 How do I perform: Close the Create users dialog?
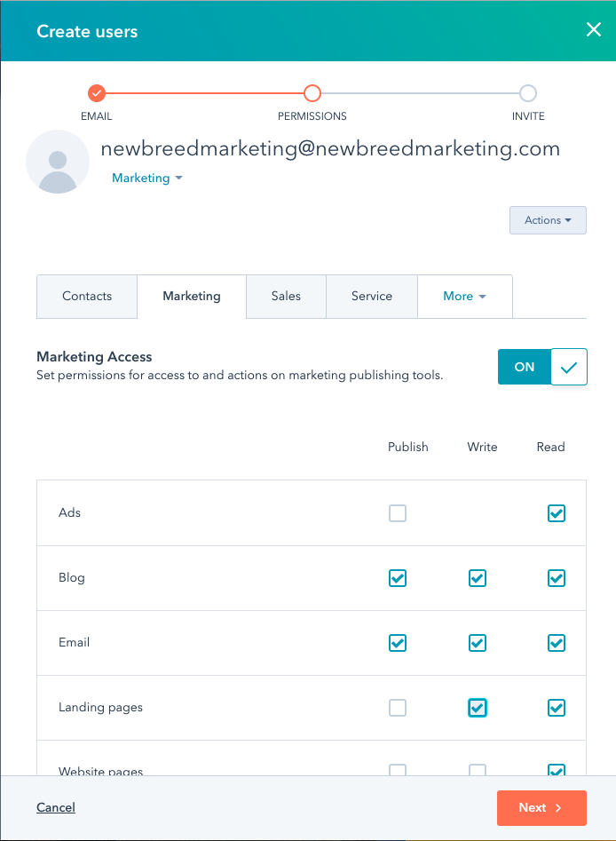tap(594, 30)
